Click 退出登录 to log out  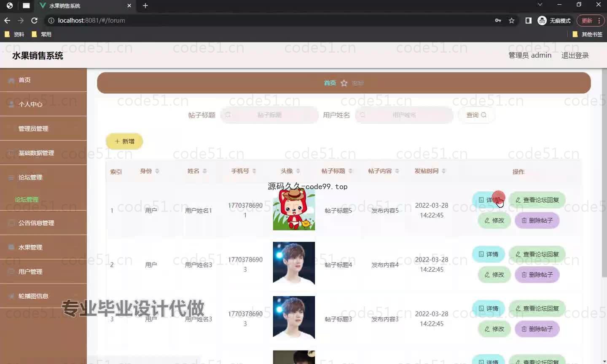pos(575,55)
